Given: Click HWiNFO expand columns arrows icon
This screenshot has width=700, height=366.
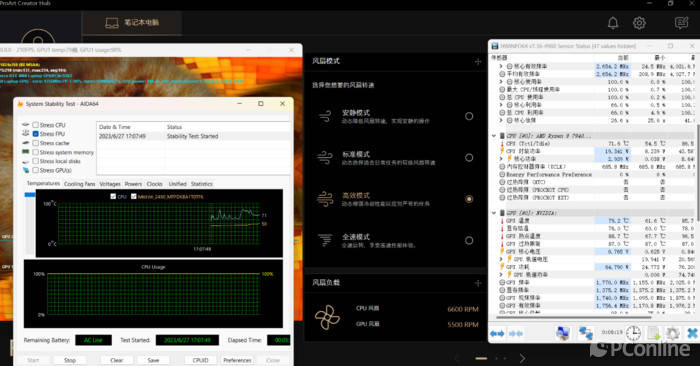Looking at the screenshot, I should tap(497, 333).
